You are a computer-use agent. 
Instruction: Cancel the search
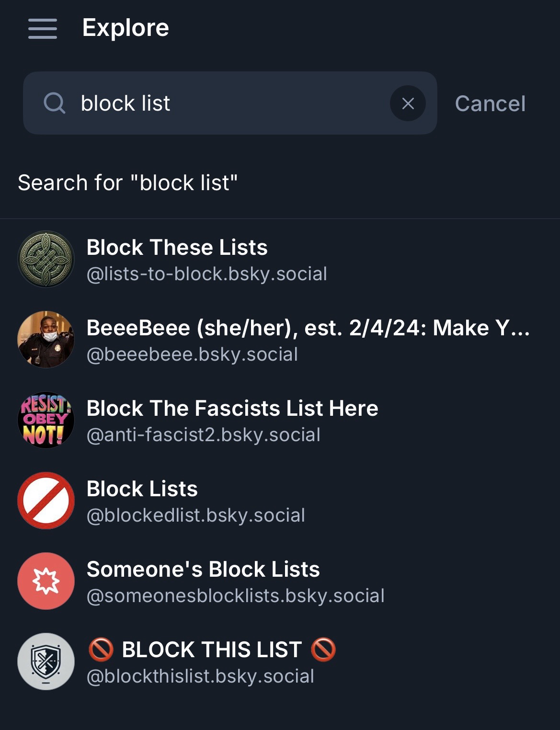[x=490, y=103]
